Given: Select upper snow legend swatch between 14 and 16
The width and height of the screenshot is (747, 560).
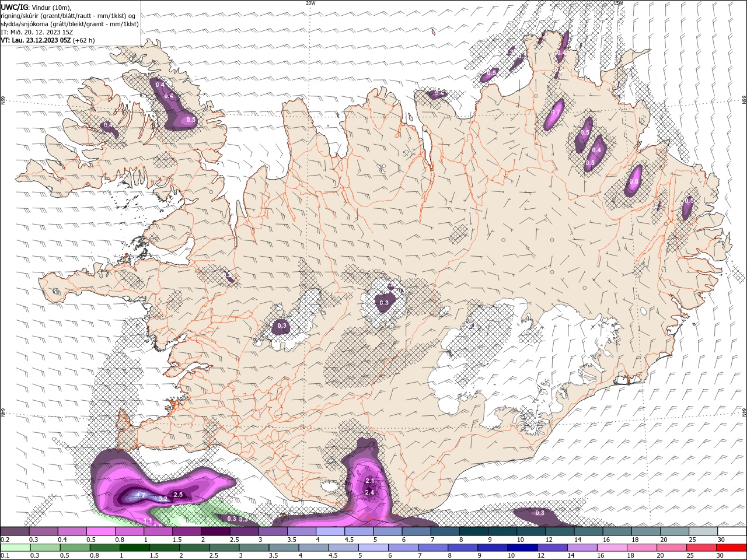Looking at the screenshot, I should pyautogui.click(x=588, y=531).
